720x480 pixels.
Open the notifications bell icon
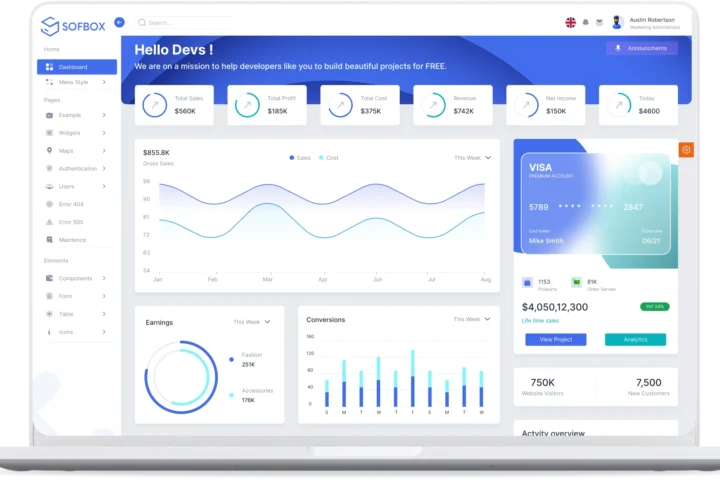coord(586,22)
